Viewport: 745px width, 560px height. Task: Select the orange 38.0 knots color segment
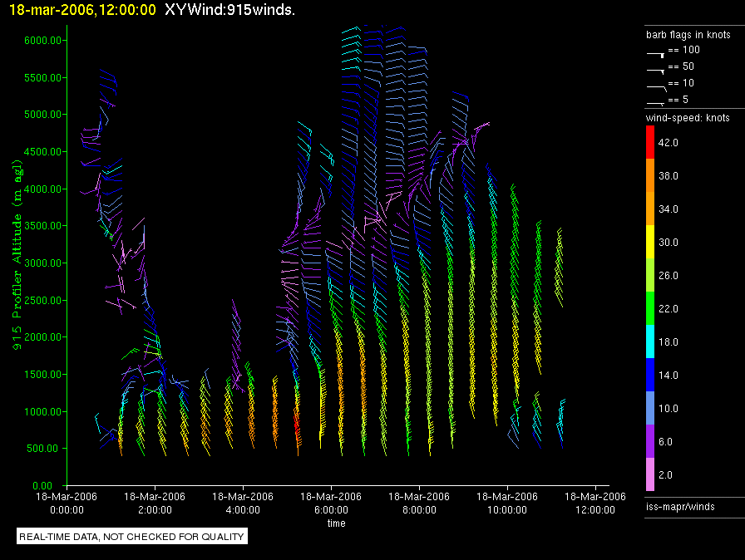pyautogui.click(x=650, y=176)
